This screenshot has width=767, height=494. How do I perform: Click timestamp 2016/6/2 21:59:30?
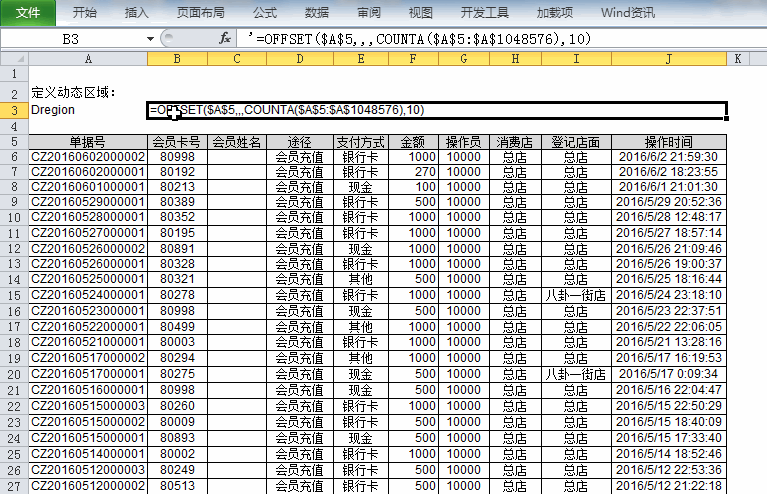669,157
